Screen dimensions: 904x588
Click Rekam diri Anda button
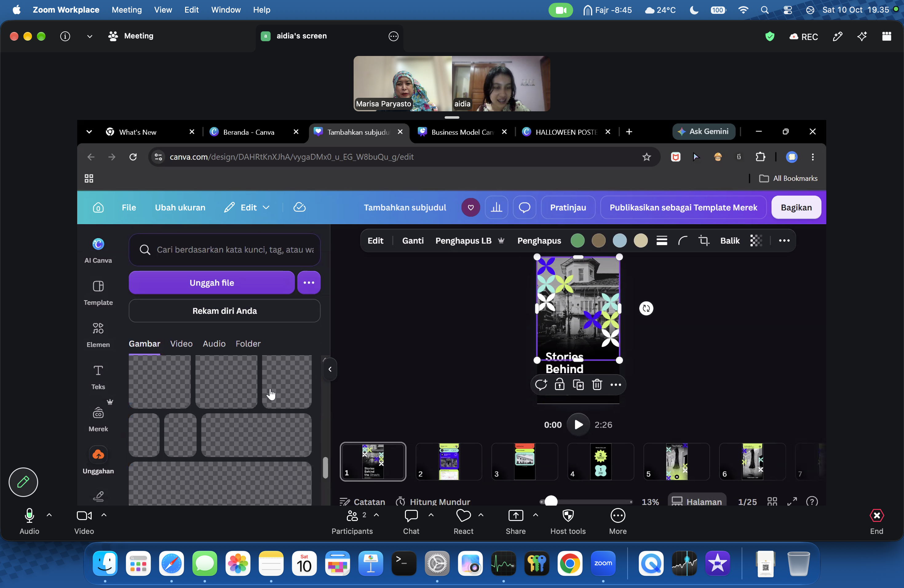click(x=224, y=311)
